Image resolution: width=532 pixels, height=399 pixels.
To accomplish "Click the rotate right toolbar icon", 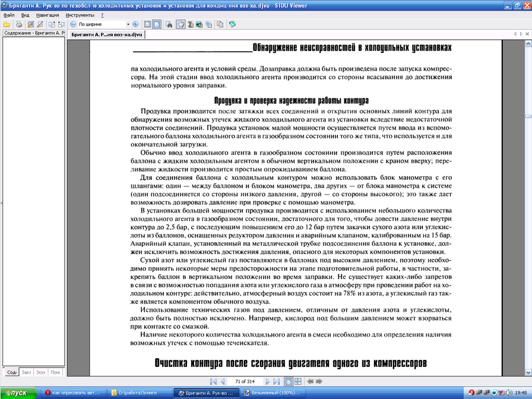I will point(40,24).
